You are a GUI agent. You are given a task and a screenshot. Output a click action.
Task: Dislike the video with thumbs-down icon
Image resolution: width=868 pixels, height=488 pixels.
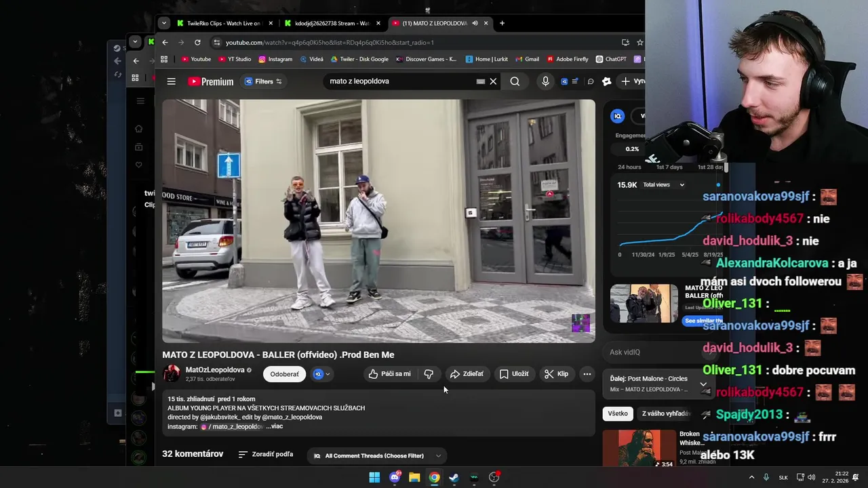click(x=429, y=374)
